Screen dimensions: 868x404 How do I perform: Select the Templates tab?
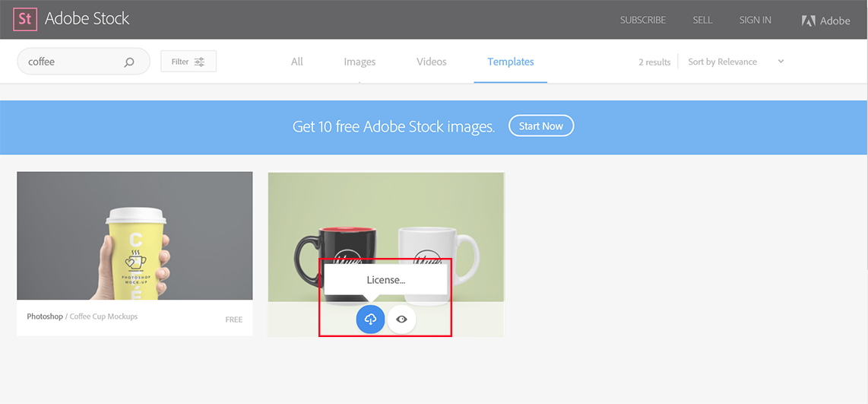click(x=511, y=62)
